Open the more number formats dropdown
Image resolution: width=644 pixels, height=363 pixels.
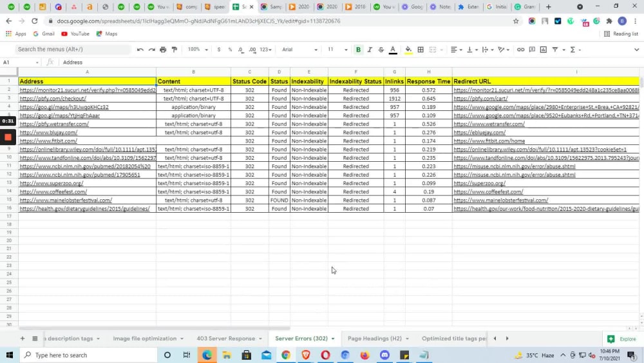coord(265,50)
